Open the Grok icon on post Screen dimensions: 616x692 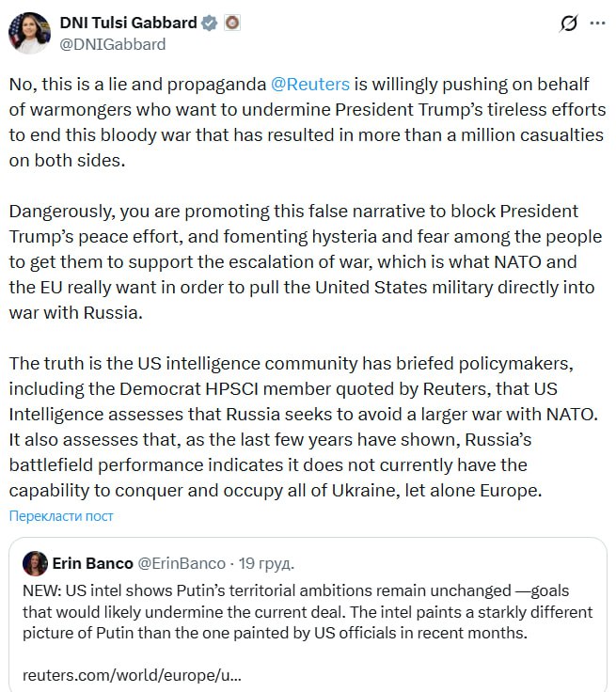pyautogui.click(x=568, y=24)
